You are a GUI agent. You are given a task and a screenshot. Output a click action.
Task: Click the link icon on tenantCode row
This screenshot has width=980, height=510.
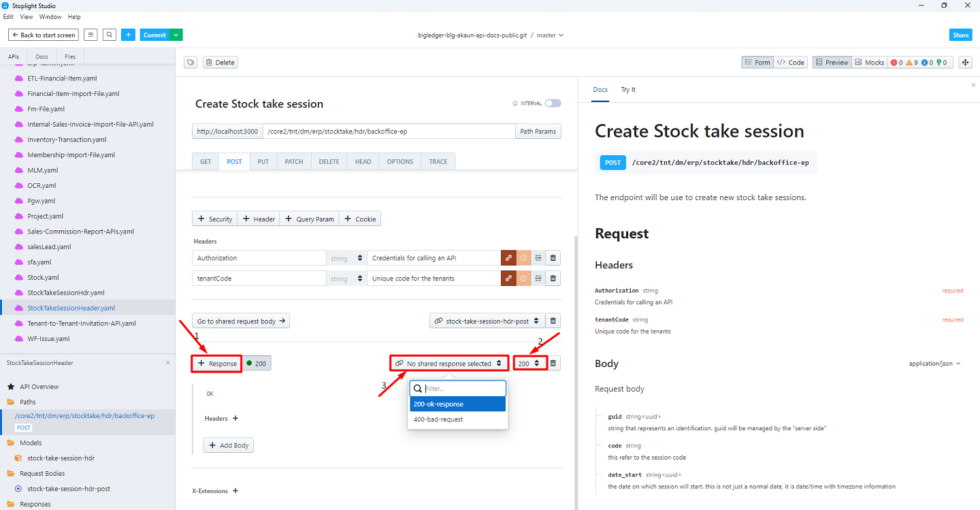pos(508,278)
